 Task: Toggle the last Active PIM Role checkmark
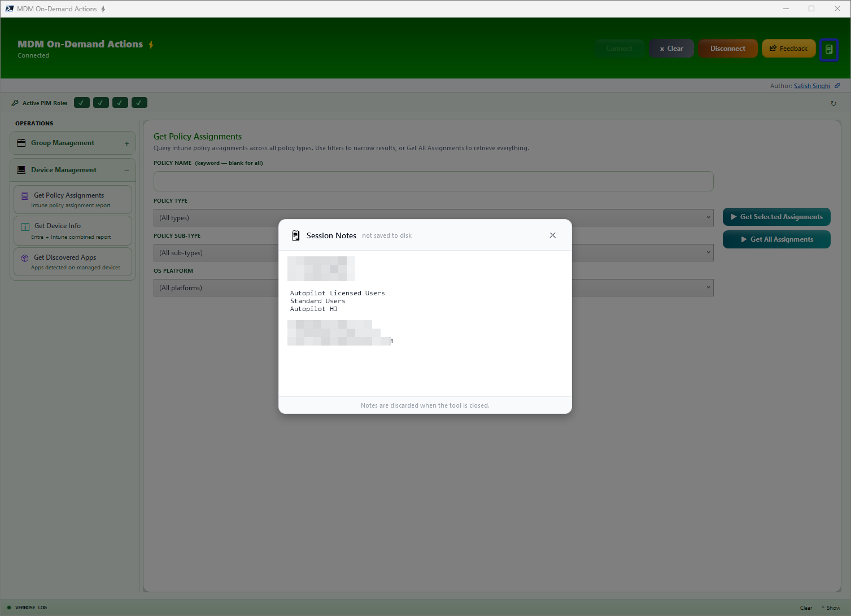(x=139, y=102)
